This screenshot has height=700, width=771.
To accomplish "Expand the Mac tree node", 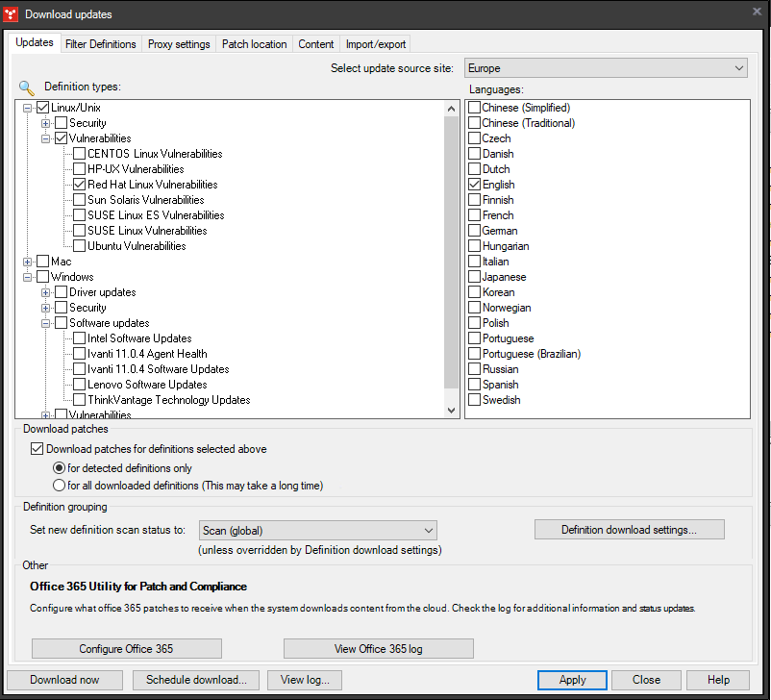I will [27, 261].
